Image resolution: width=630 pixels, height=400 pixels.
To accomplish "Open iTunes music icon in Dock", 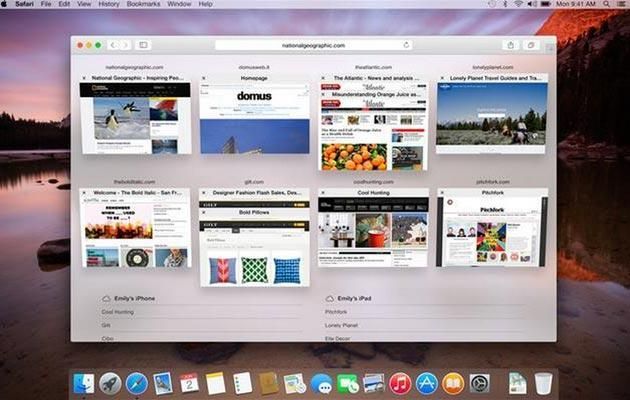I will (x=400, y=383).
